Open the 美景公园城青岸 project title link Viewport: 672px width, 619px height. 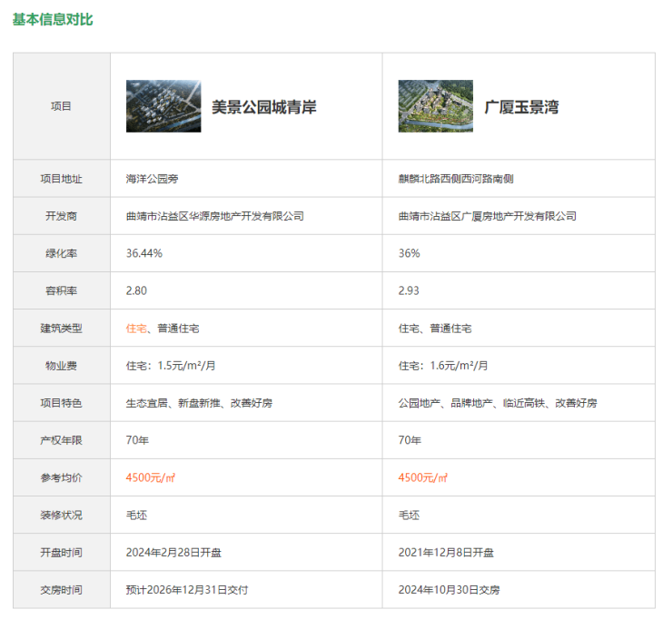(x=263, y=107)
